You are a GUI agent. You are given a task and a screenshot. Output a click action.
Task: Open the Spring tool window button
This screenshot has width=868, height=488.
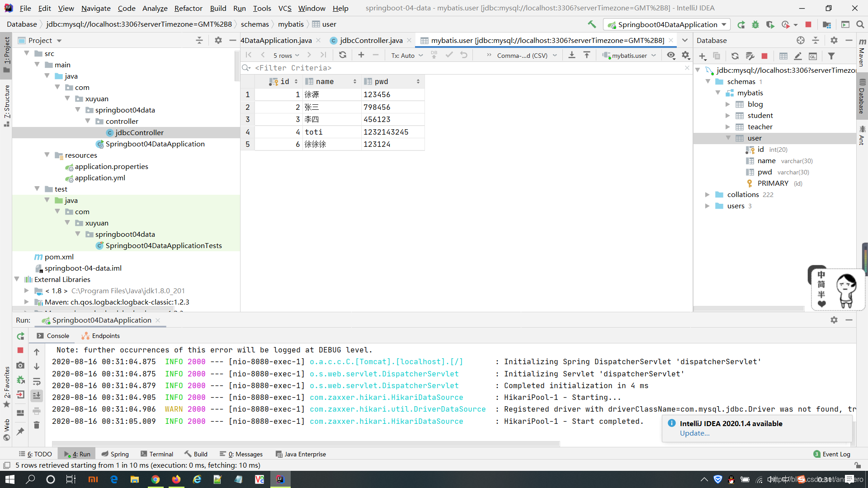click(115, 454)
